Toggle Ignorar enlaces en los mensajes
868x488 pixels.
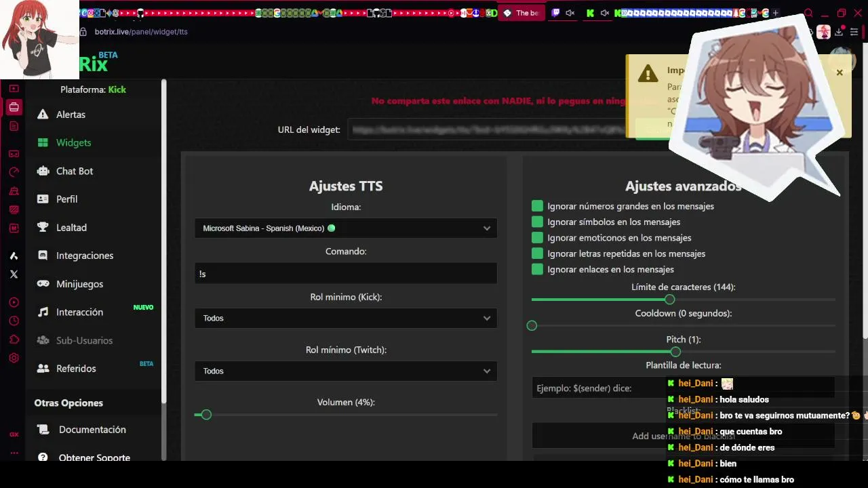click(537, 269)
